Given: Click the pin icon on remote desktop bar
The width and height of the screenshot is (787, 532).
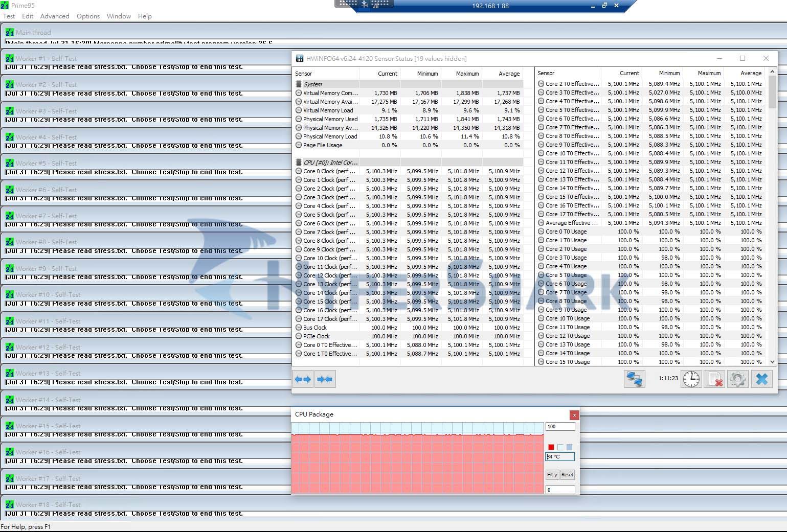Looking at the screenshot, I should point(365,5).
